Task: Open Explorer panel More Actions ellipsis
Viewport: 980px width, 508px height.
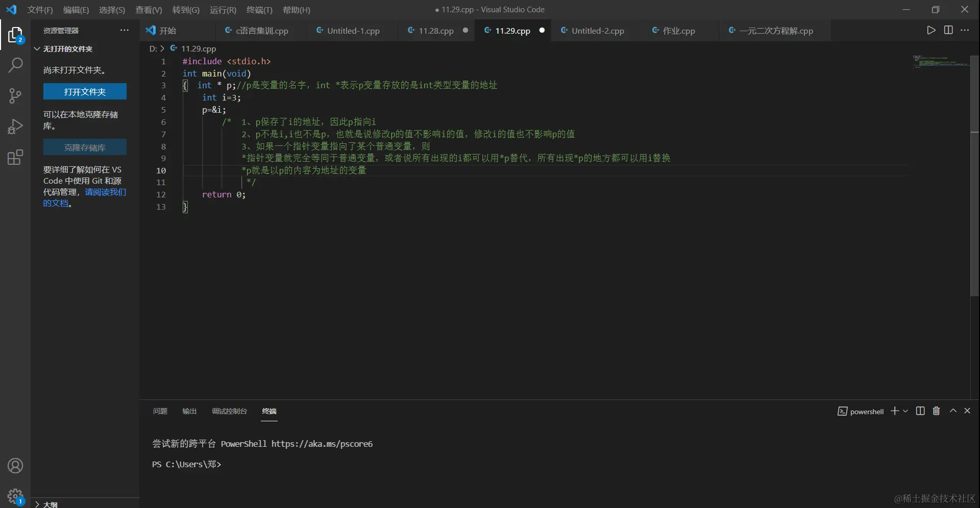Action: 125,30
